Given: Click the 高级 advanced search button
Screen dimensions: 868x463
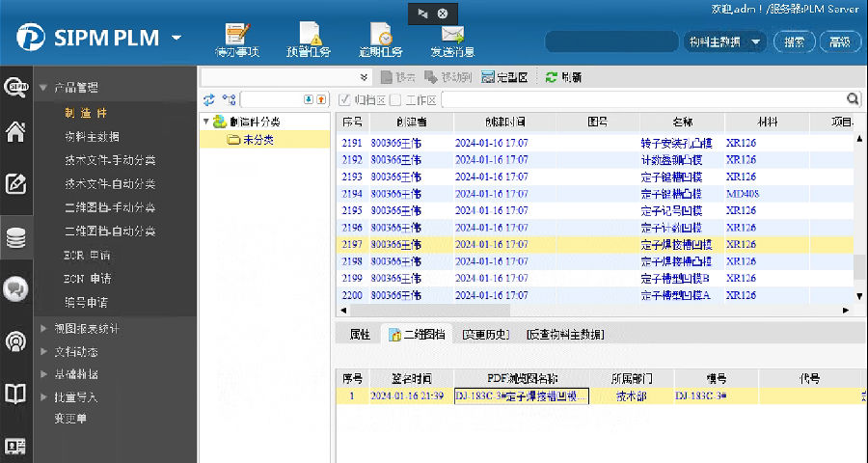Looking at the screenshot, I should tap(839, 41).
